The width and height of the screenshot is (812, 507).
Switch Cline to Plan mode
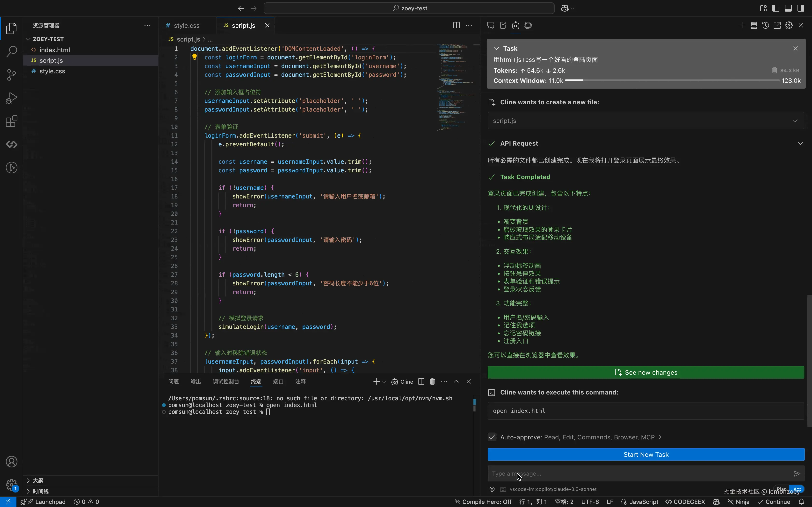782,489
